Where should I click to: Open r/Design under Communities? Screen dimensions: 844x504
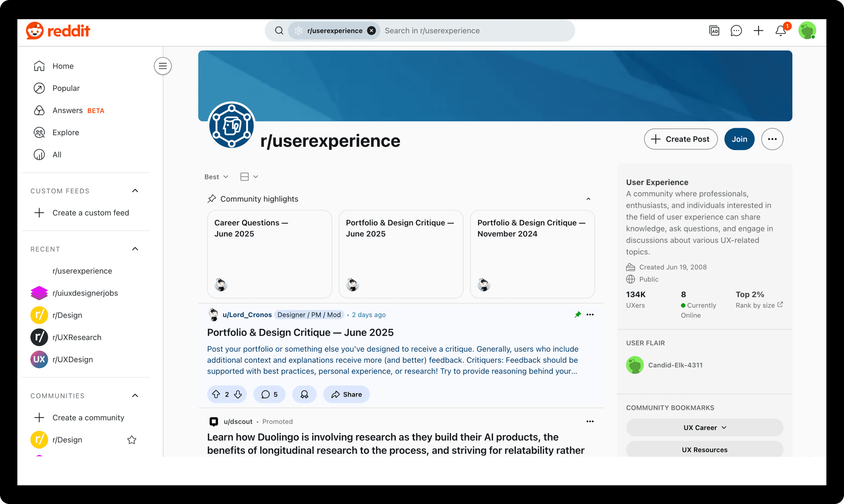(67, 440)
